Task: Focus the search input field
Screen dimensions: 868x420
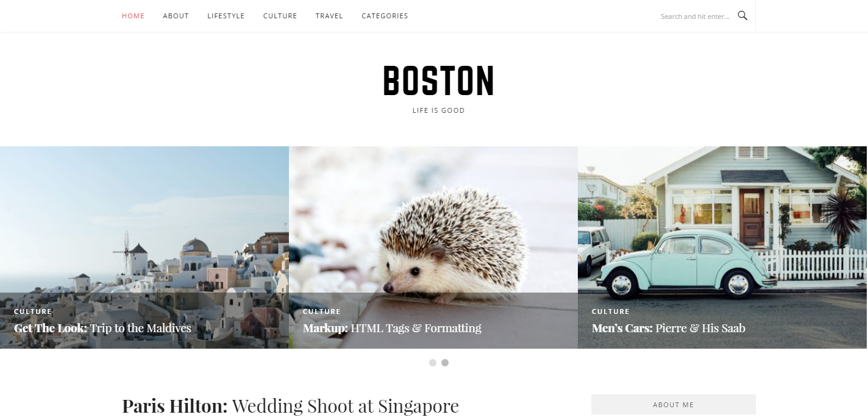Action: [695, 16]
